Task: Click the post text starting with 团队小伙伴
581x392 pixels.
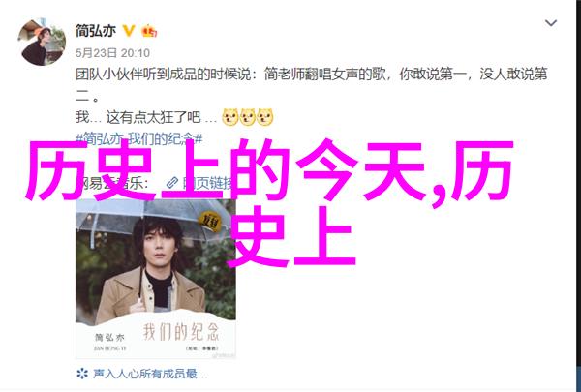Action: 311,86
